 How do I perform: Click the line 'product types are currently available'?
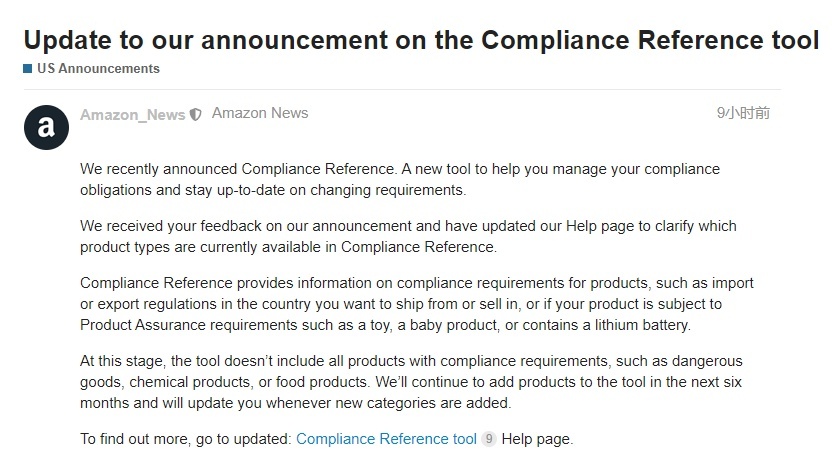click(x=289, y=247)
